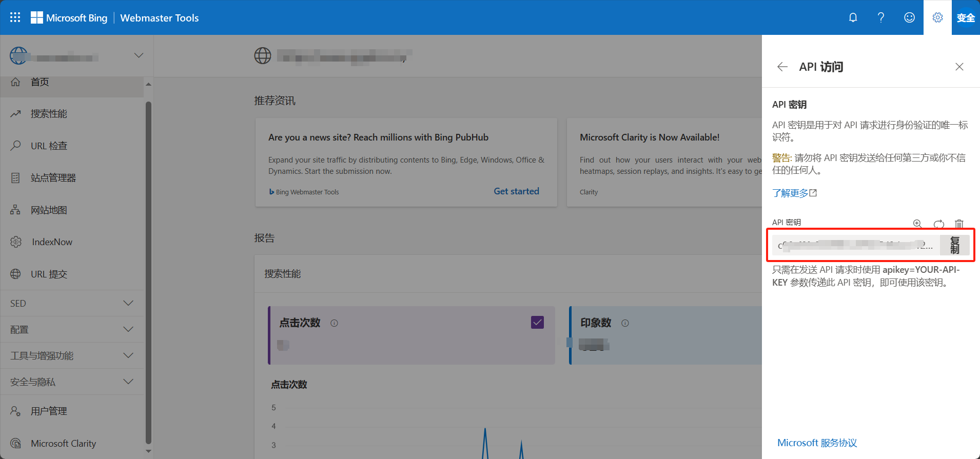Image resolution: width=980 pixels, height=459 pixels.
Task: Select the 印象数 metric card
Action: pyautogui.click(x=665, y=335)
